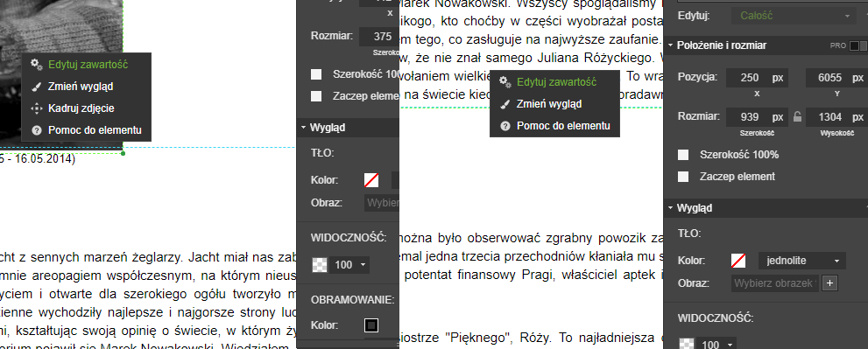This screenshot has height=349, width=868.
Task: Click Kolor swatch beside the jednolite dropdown
Action: [x=738, y=261]
